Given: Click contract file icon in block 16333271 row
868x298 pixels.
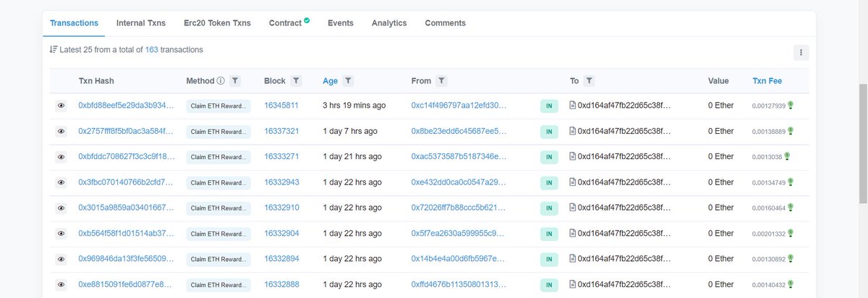Looking at the screenshot, I should pos(573,156).
